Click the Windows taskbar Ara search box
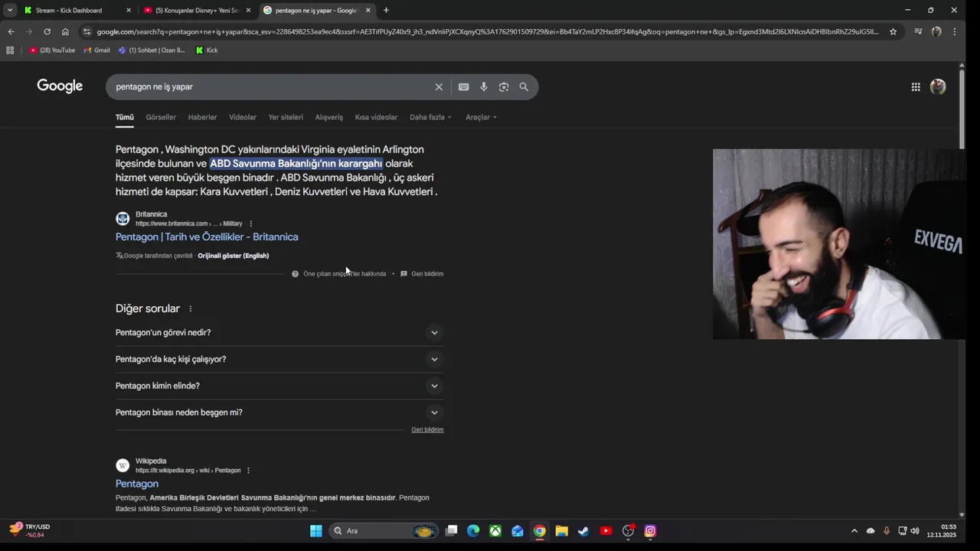Viewport: 980px width, 551px height. [x=384, y=531]
